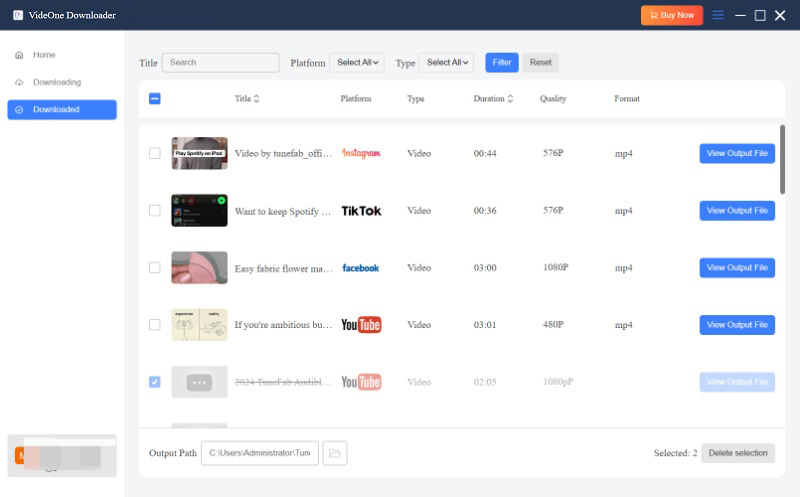Check the Instagram video row checkbox
The height and width of the screenshot is (497, 800).
click(154, 153)
